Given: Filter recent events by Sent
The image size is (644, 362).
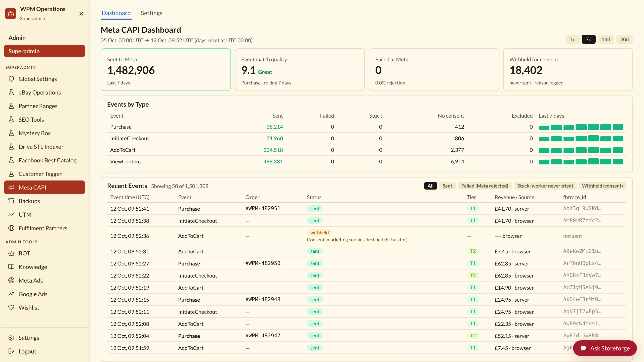Looking at the screenshot, I should tap(447, 186).
